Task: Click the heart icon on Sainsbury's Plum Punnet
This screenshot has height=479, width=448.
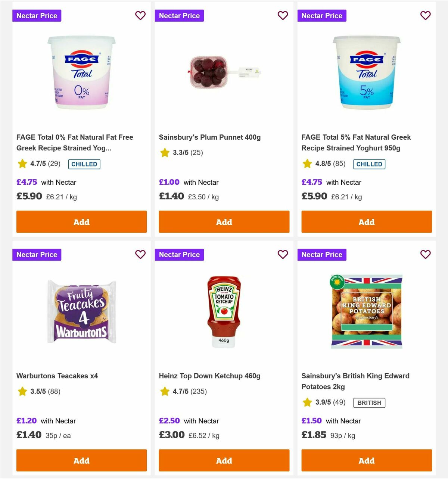Action: (x=283, y=16)
